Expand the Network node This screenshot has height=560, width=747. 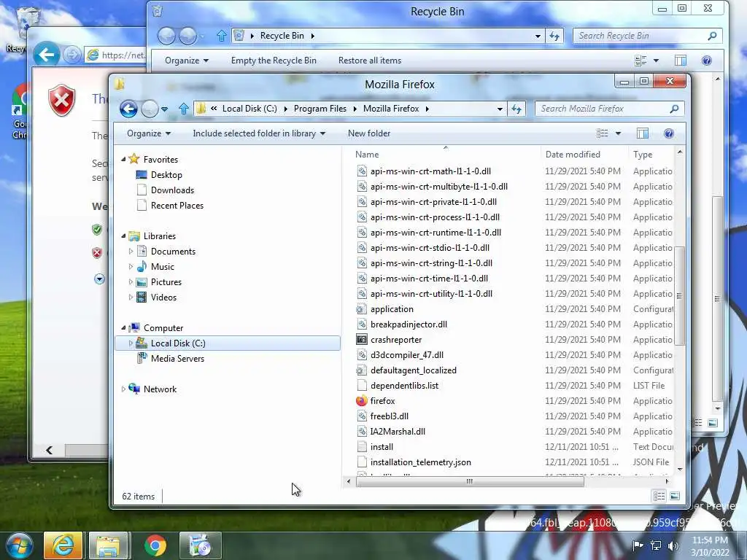pyautogui.click(x=123, y=389)
